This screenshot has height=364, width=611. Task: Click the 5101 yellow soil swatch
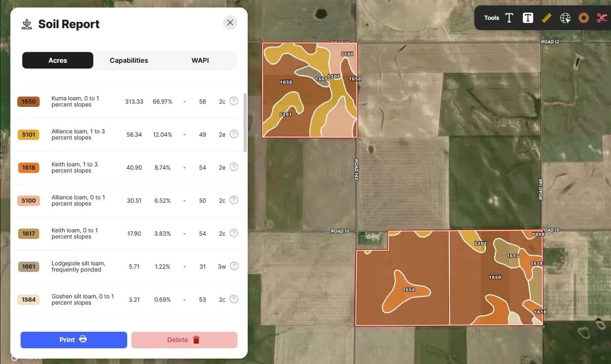click(29, 135)
